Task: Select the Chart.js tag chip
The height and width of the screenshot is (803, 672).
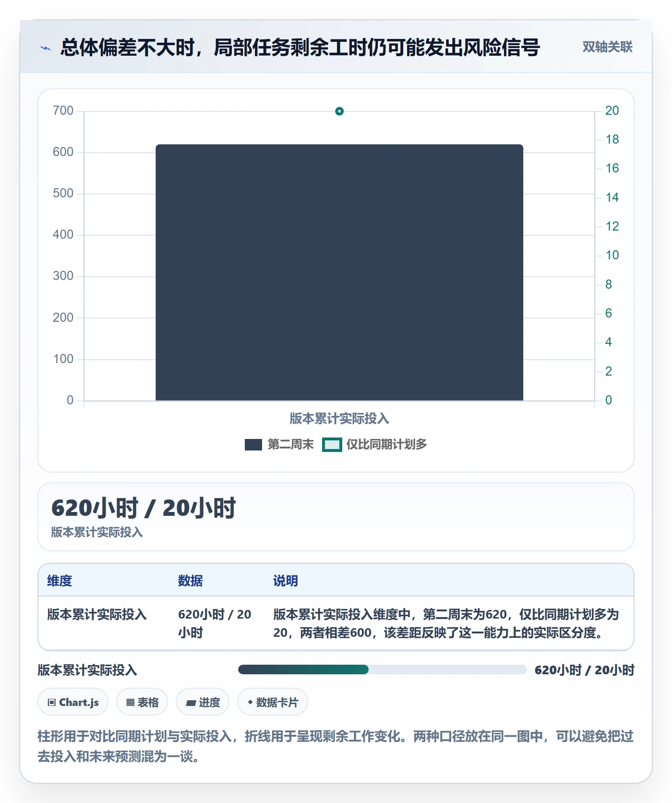Action: tap(73, 702)
